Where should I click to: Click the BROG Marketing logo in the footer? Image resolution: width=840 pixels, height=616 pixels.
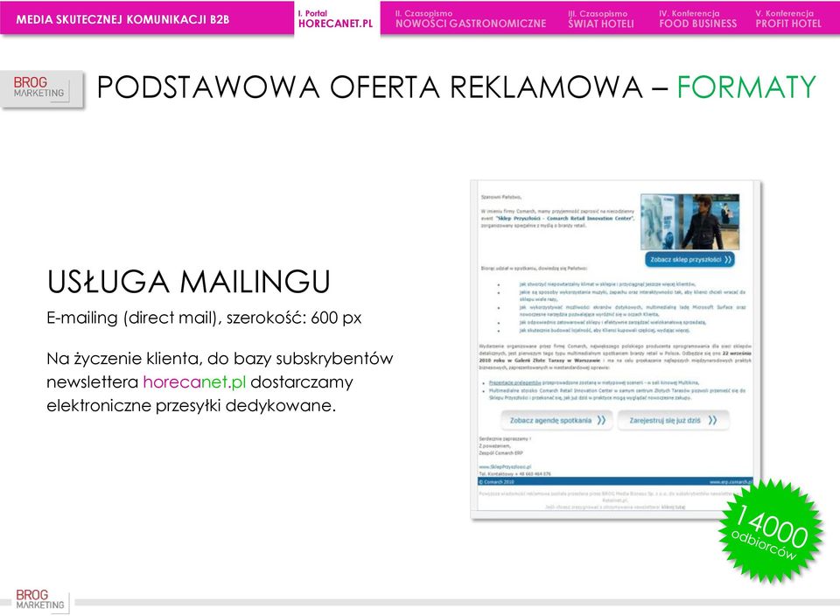pos(40,600)
